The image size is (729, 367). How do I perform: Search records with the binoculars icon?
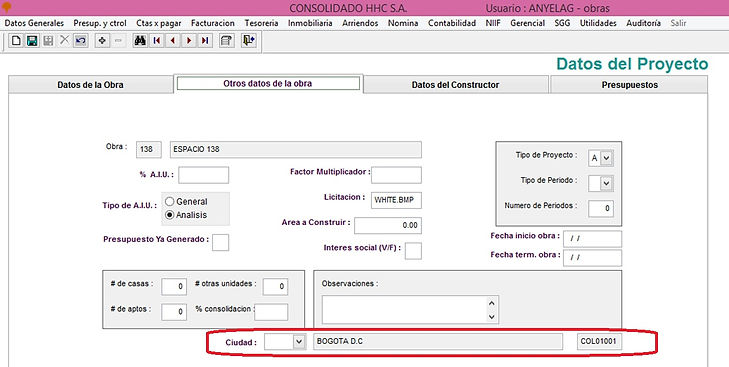click(140, 40)
